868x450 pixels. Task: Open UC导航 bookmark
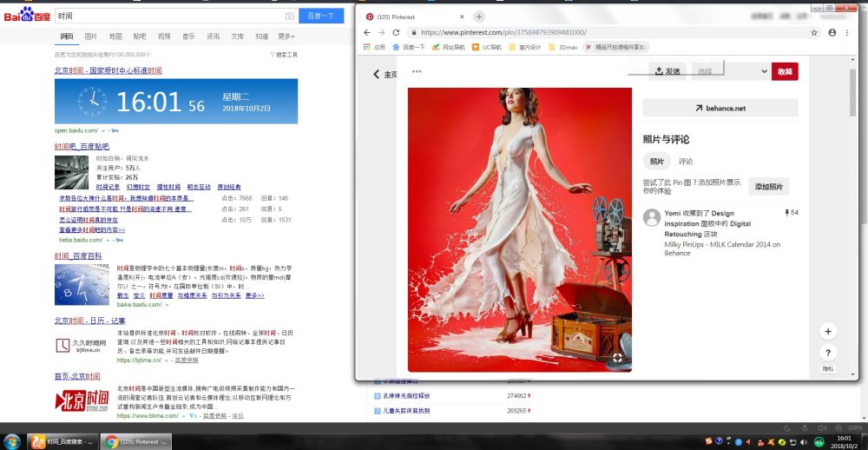pos(487,47)
